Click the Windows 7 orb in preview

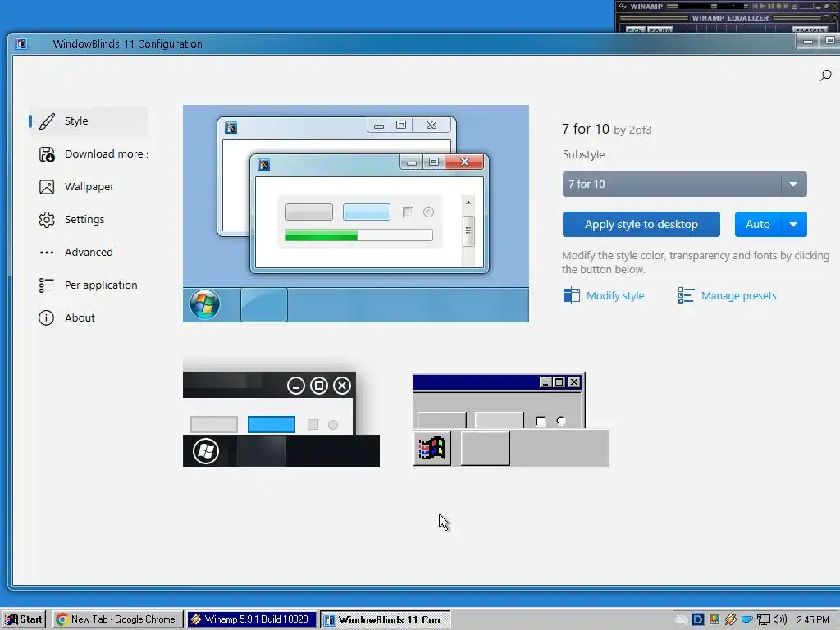pyautogui.click(x=204, y=304)
